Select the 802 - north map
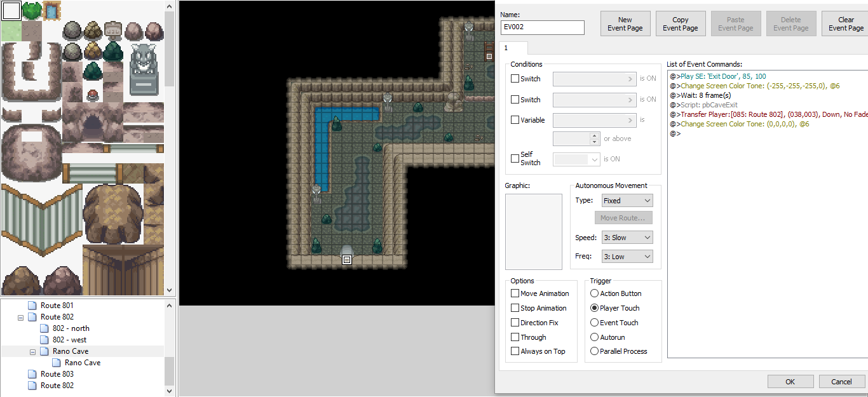Viewport: 868px width, 397px height. click(x=71, y=328)
